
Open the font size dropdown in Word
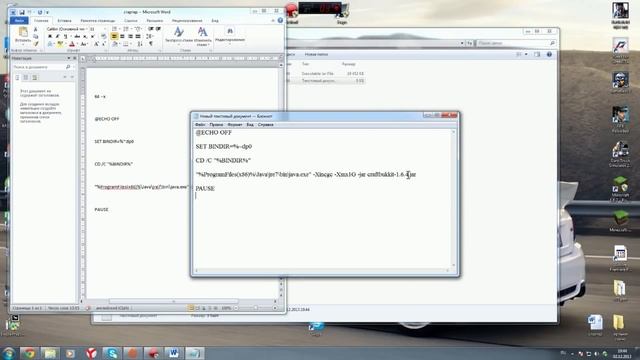tap(105, 29)
